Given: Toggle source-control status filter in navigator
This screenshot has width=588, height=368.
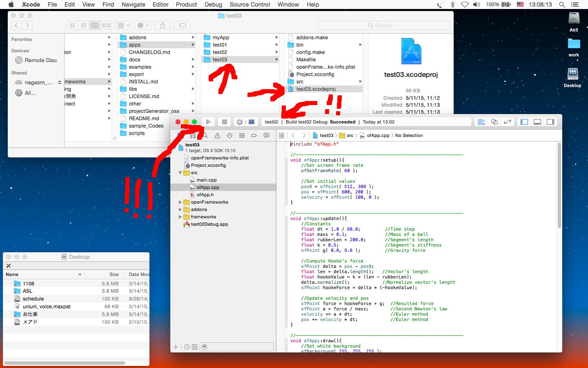Looking at the screenshot, I should tap(195, 347).
